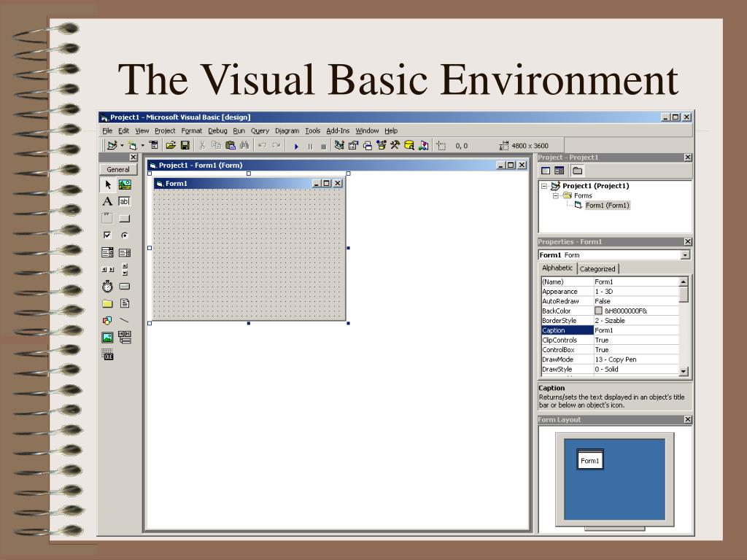Pick the vertical scrollbar control in toolbox
Viewport: 747px width, 560px height.
pyautogui.click(x=125, y=270)
